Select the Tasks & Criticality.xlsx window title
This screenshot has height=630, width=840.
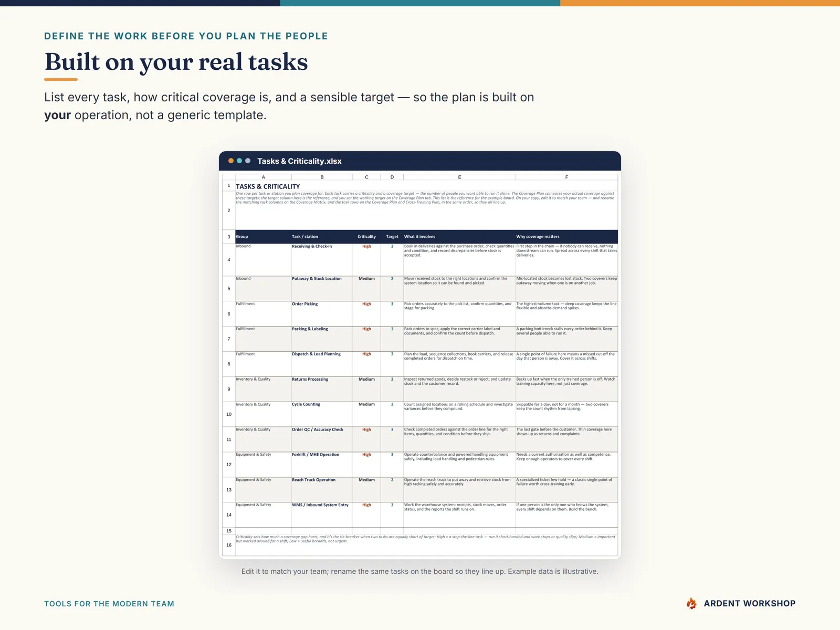tap(299, 161)
